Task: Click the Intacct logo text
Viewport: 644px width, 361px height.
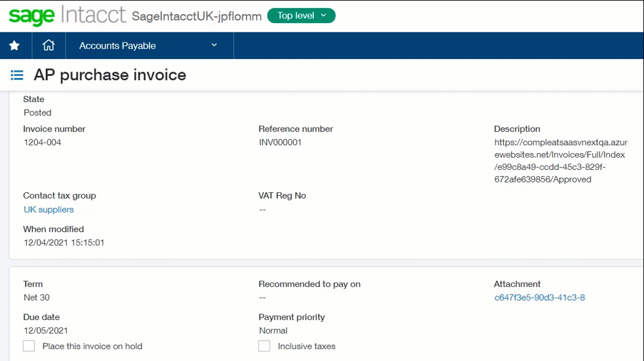Action: [93, 15]
